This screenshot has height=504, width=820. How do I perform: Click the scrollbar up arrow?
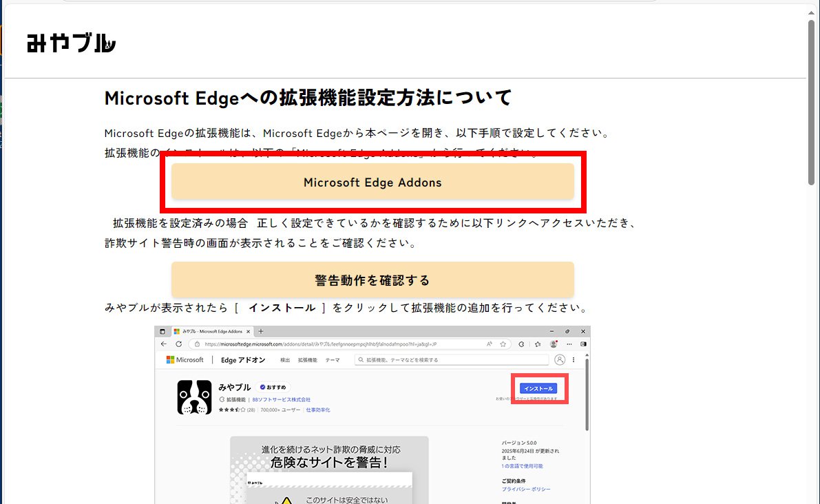(811, 12)
